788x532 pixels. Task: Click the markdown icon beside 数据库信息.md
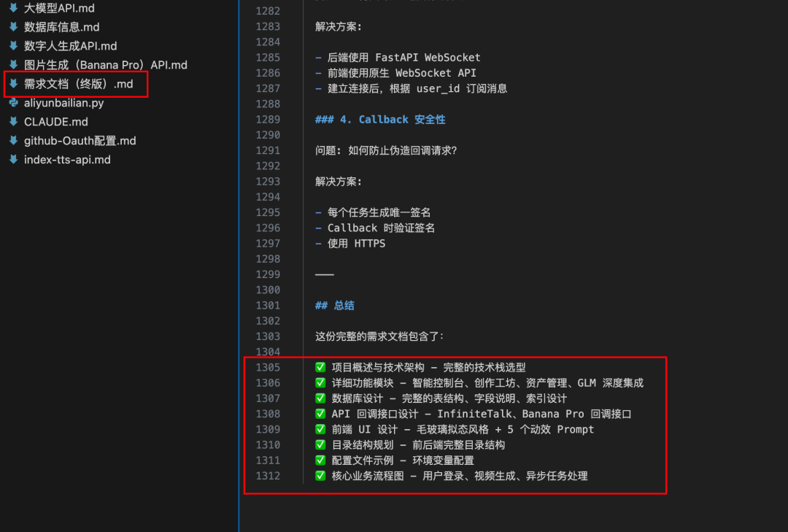click(x=14, y=27)
